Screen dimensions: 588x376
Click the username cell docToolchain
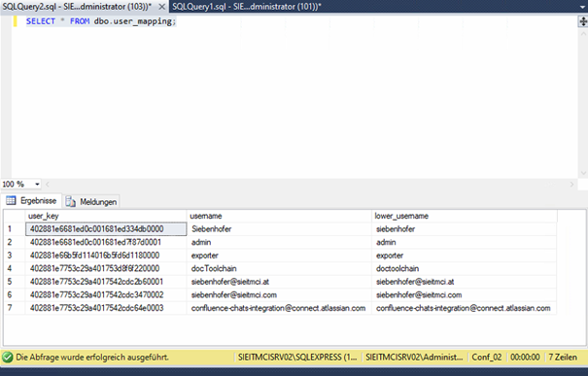pos(279,268)
